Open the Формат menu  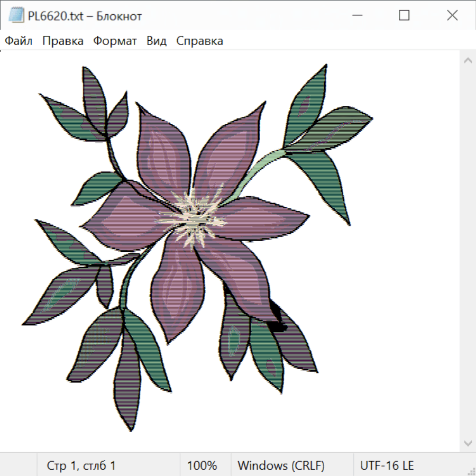pyautogui.click(x=115, y=41)
